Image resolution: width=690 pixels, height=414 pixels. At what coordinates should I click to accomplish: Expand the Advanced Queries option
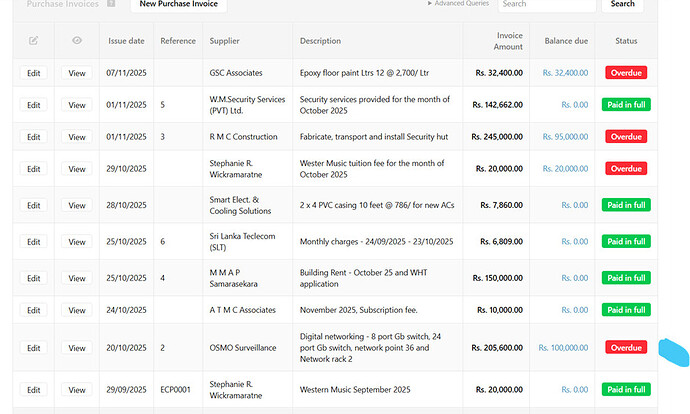(458, 4)
